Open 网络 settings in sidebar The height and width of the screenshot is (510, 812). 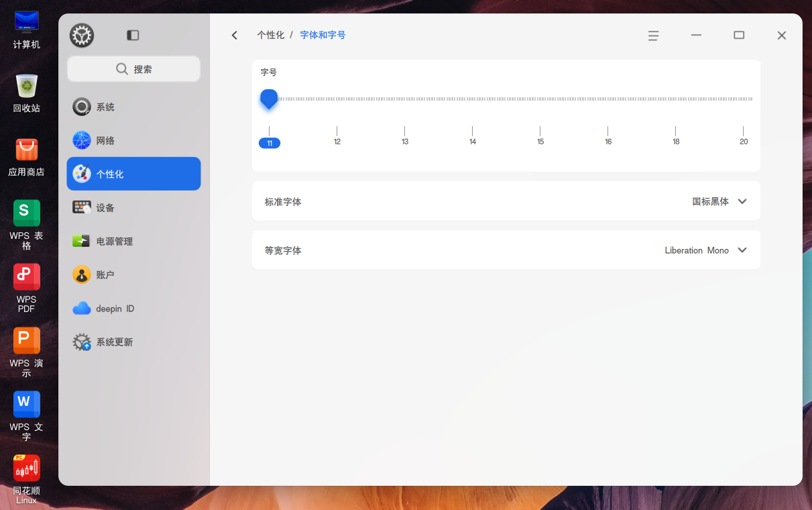[x=134, y=140]
